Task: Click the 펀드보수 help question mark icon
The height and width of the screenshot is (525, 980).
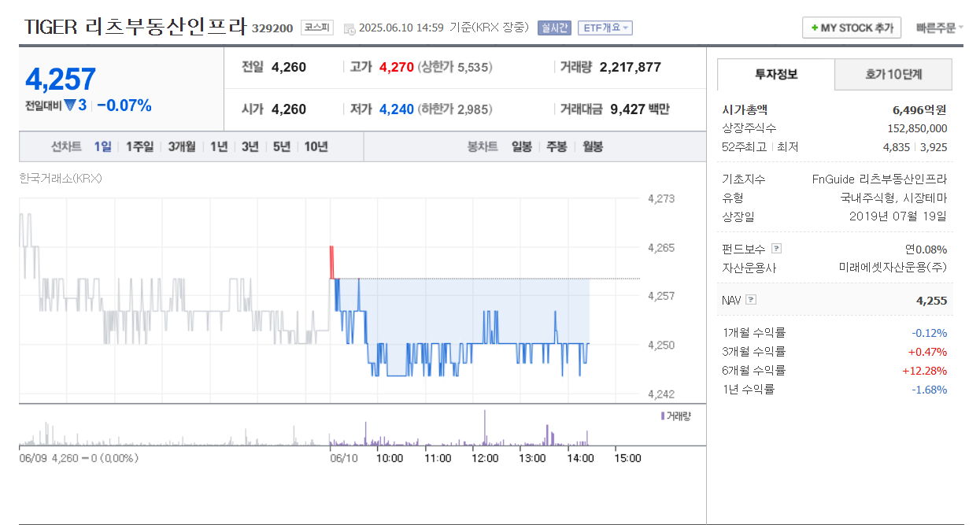Action: [776, 248]
